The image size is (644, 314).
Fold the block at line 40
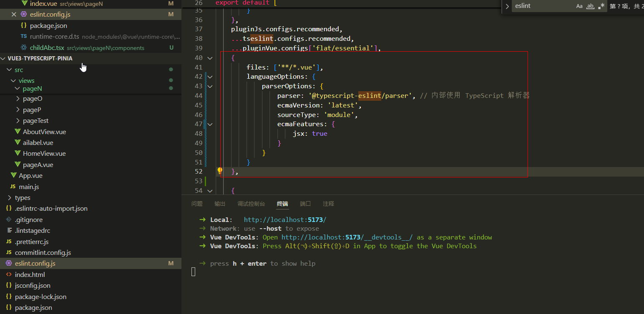coord(210,58)
